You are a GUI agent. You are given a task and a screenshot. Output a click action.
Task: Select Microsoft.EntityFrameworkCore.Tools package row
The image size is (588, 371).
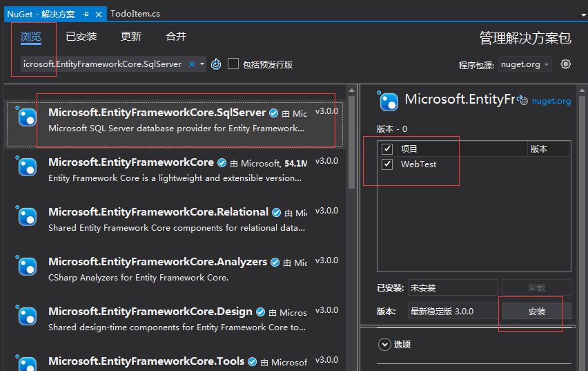point(175,361)
